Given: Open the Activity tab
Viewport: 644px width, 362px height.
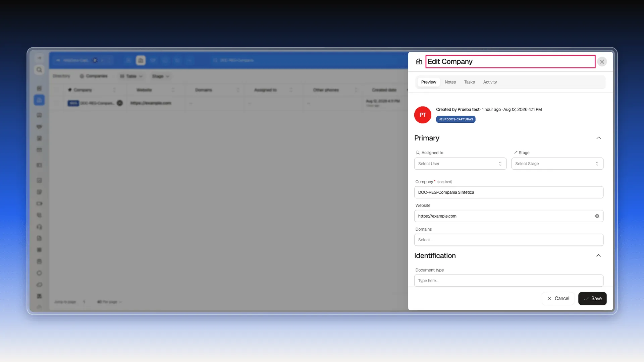Looking at the screenshot, I should (490, 82).
